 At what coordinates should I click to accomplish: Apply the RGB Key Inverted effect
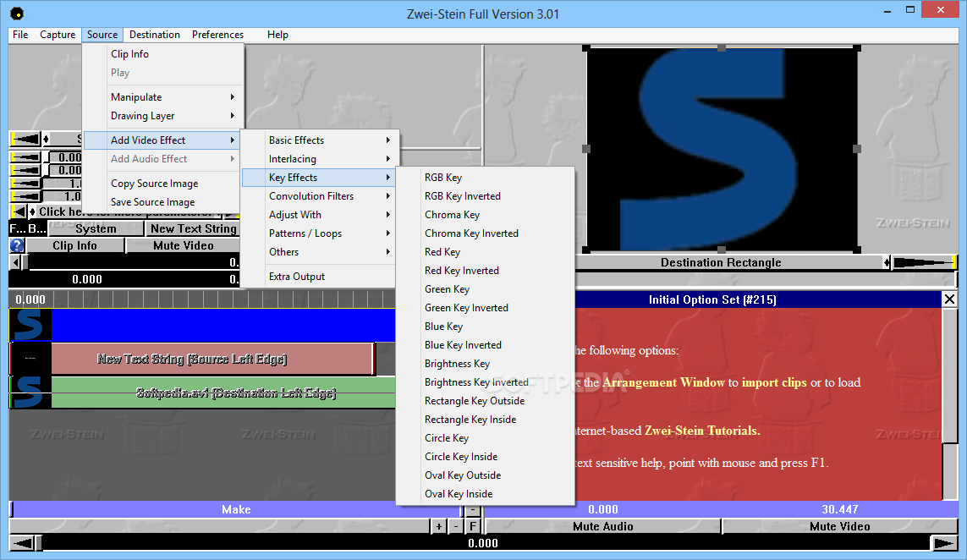(x=486, y=195)
